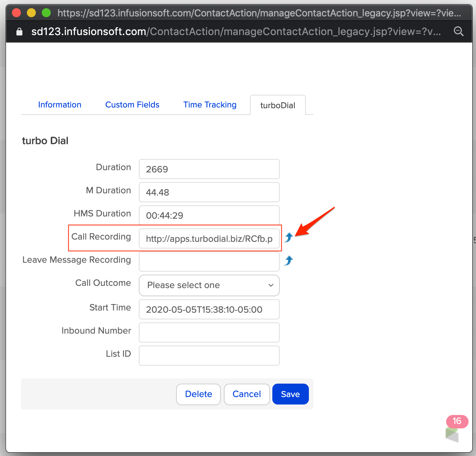Focus the Duration field showing 2669
Screen dimensions: 476x456
click(x=209, y=169)
